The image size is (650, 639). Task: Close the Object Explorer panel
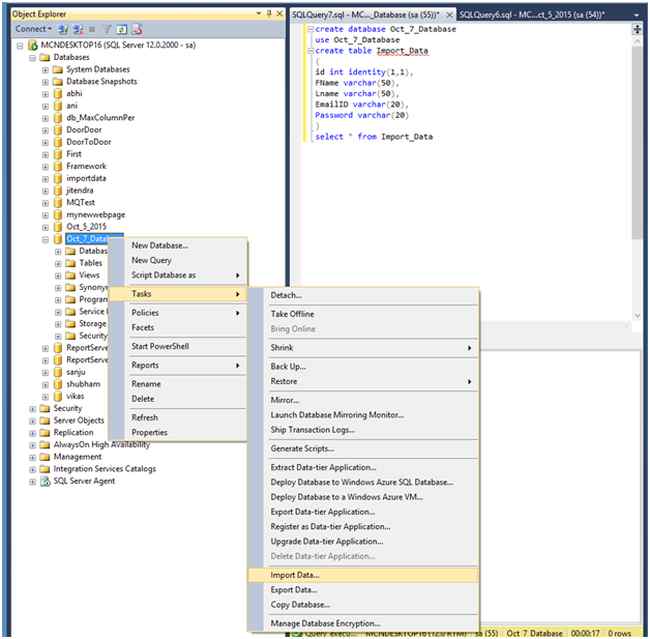tap(279, 14)
